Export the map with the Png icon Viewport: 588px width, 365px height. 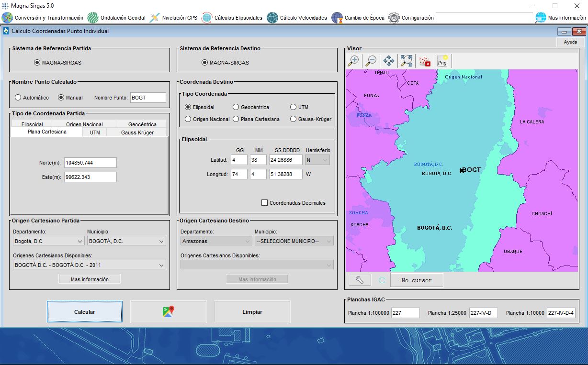pyautogui.click(x=442, y=61)
